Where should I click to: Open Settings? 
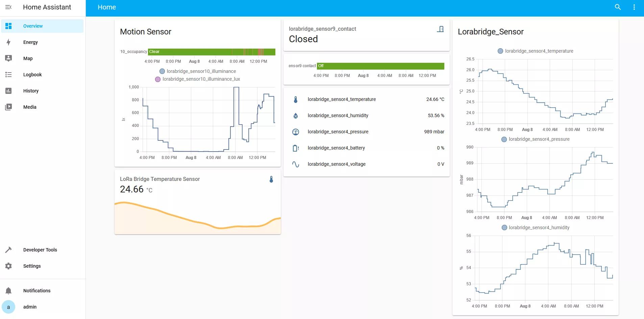pos(32,266)
